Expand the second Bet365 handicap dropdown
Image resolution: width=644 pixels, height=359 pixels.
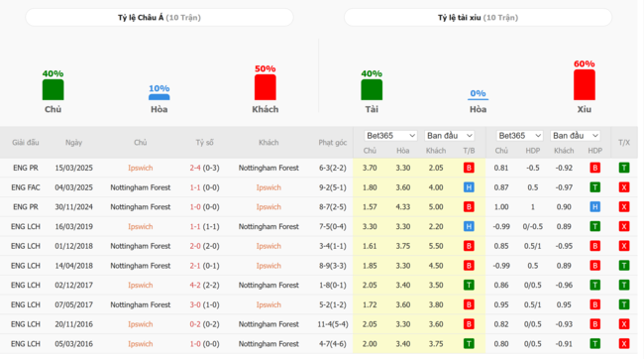point(519,135)
